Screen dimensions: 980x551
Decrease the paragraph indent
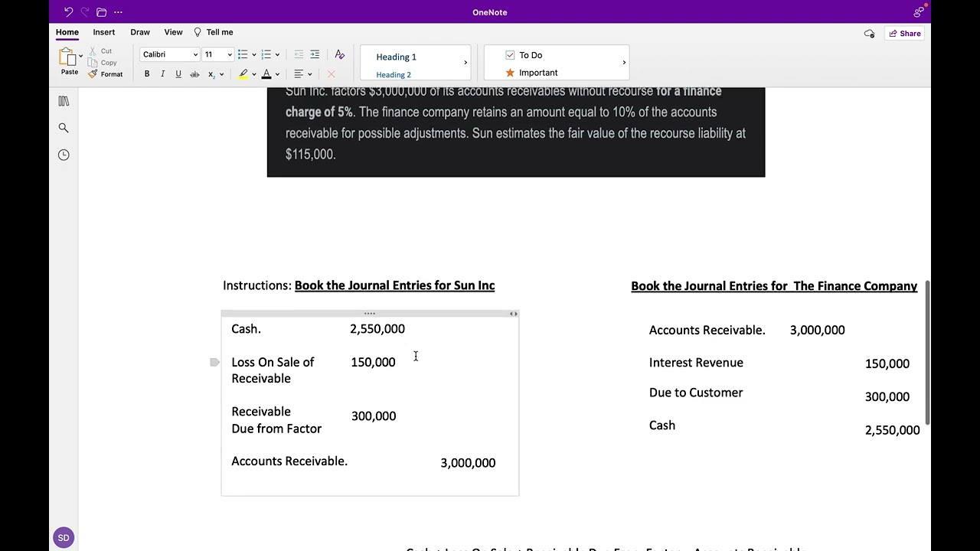click(x=299, y=54)
